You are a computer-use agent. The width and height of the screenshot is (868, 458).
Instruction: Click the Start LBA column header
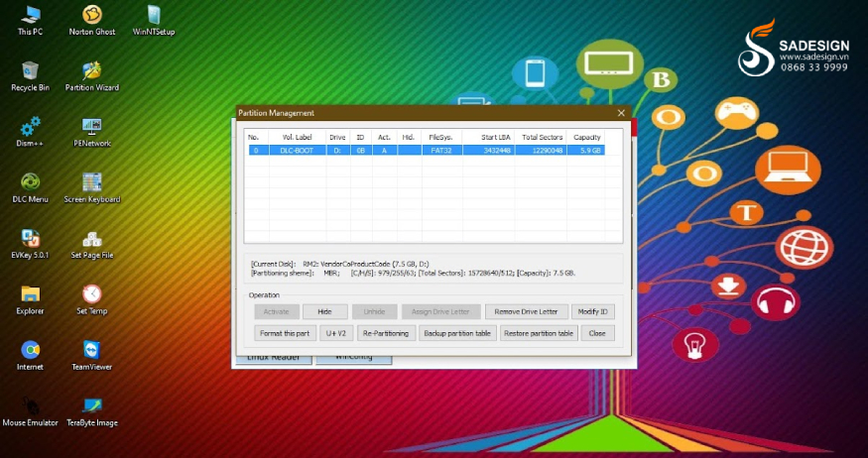pos(489,137)
